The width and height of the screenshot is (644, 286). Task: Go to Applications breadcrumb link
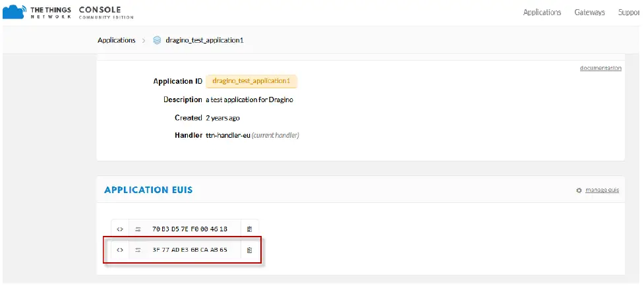tap(116, 40)
